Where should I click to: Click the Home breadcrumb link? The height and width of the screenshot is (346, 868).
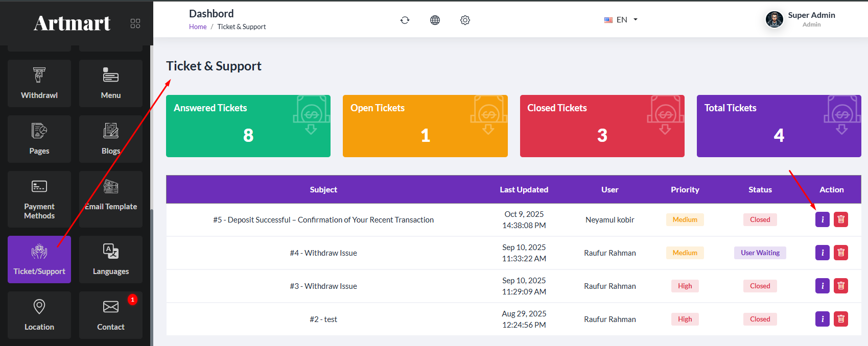pyautogui.click(x=198, y=27)
